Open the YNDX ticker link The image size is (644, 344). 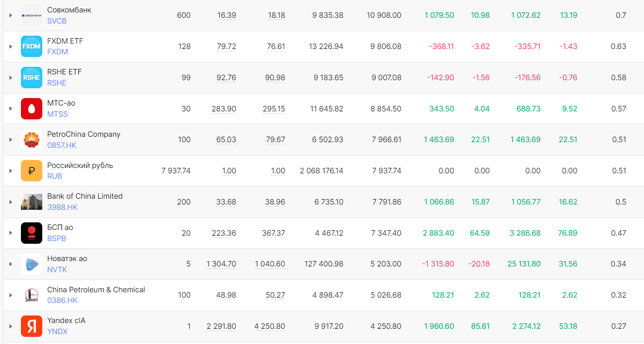point(57,332)
